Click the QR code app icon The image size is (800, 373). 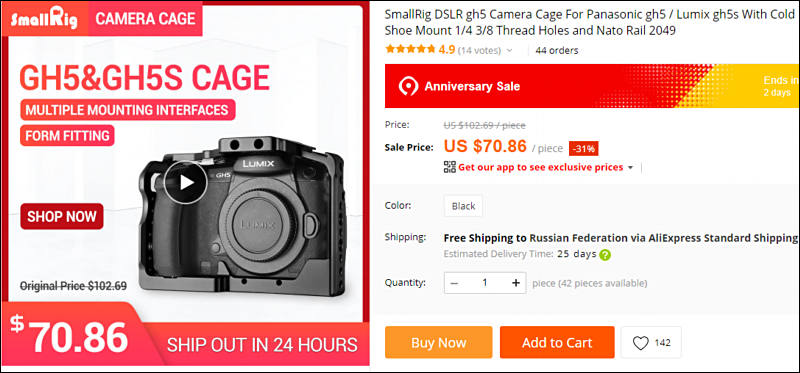449,167
